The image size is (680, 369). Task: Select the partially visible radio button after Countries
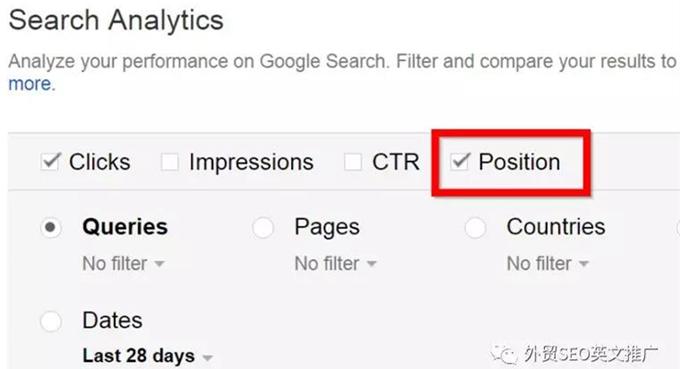coord(677,228)
